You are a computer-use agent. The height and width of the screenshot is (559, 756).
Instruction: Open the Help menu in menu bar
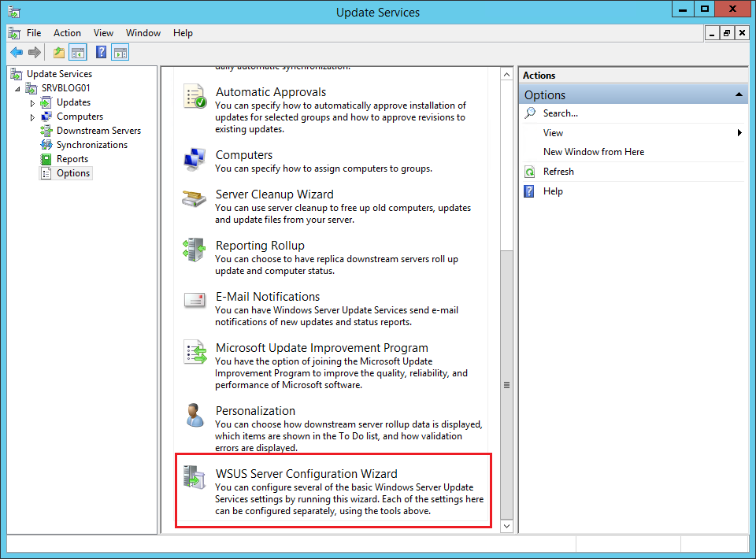click(x=183, y=33)
